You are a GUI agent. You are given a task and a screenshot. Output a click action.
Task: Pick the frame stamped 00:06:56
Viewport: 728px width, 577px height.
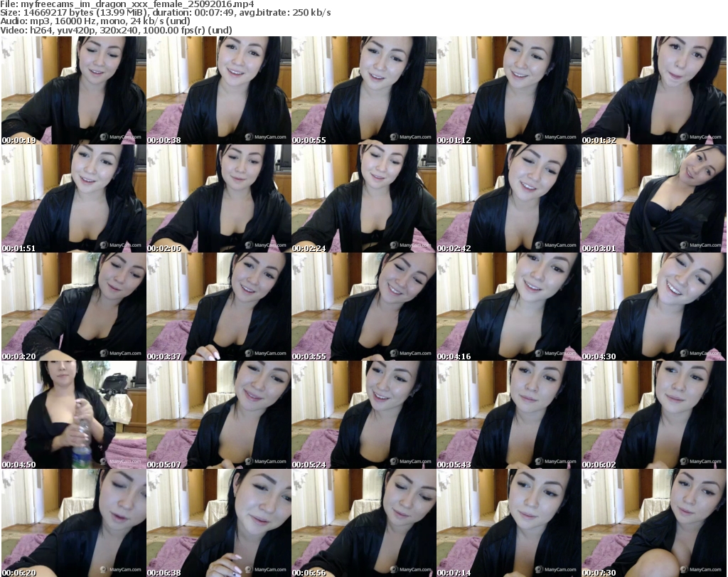tap(363, 523)
